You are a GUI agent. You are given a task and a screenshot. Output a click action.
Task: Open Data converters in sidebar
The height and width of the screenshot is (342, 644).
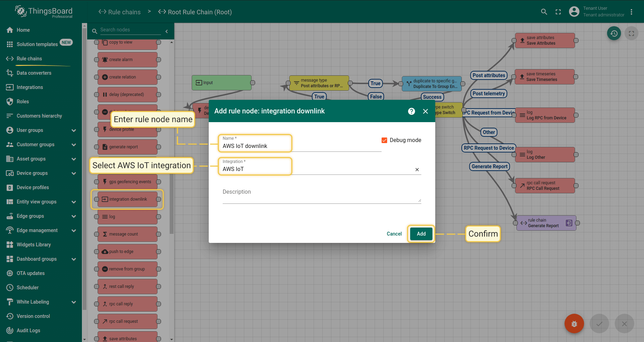[34, 73]
